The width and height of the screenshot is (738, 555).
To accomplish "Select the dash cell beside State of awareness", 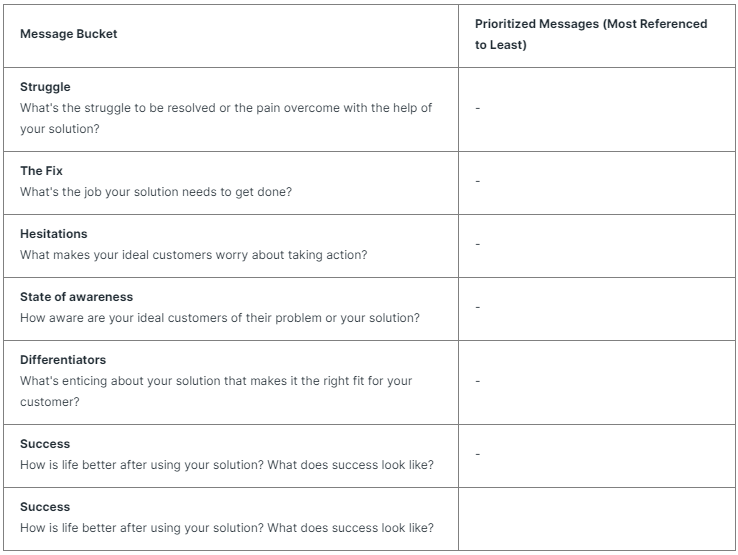I will [x=478, y=307].
